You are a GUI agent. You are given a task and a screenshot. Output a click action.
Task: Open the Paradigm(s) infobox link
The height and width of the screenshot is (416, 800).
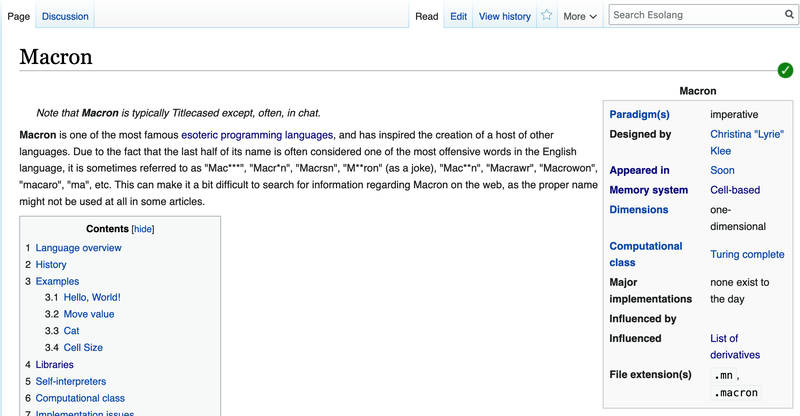point(639,114)
